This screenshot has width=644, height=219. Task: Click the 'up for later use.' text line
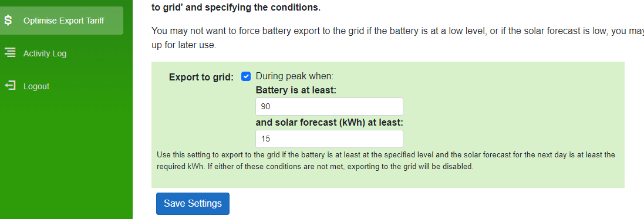(184, 45)
